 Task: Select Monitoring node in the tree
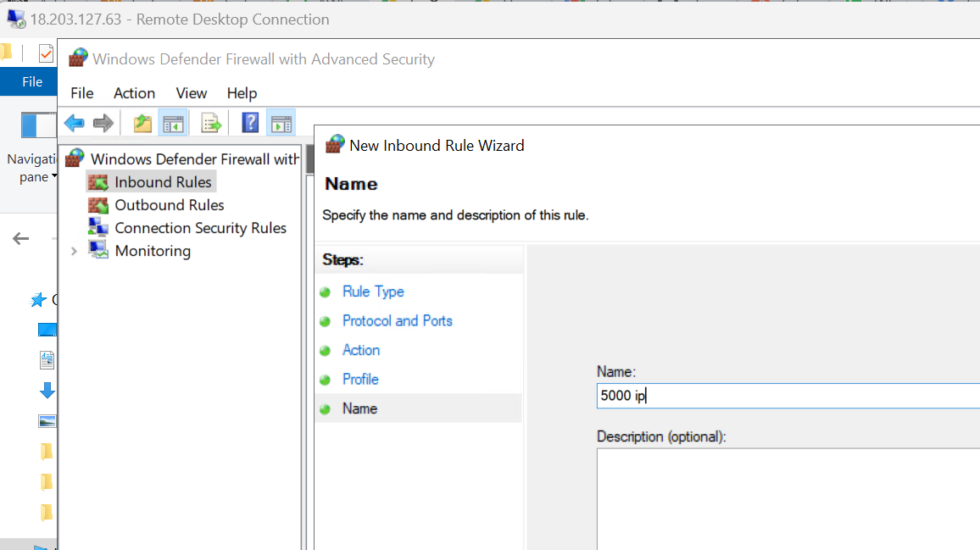pyautogui.click(x=153, y=251)
